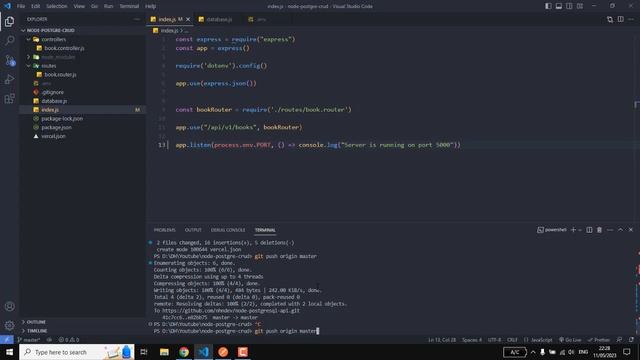
Task: Switch to the database.js editor tab
Action: point(218,19)
